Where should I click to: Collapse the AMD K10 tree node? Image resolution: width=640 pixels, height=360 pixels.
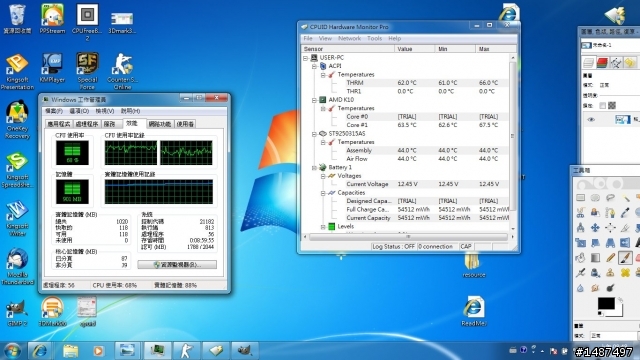coord(314,100)
